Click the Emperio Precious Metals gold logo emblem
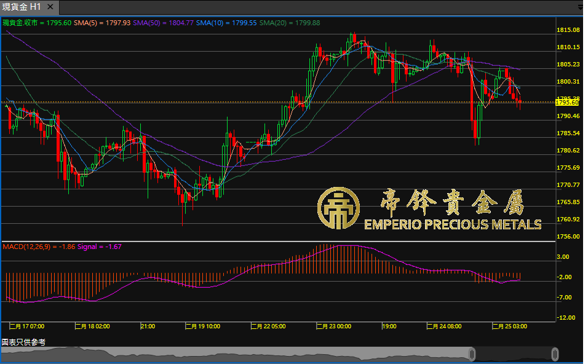 (x=338, y=208)
